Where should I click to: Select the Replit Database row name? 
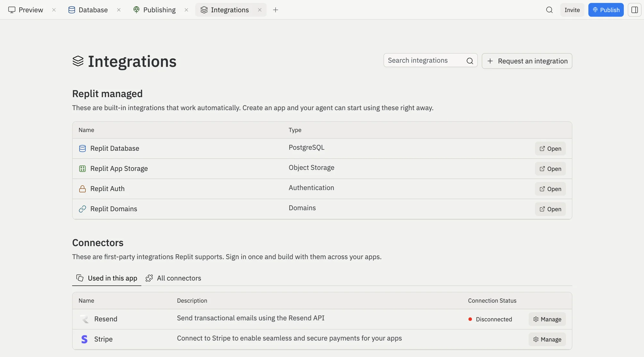click(x=115, y=149)
